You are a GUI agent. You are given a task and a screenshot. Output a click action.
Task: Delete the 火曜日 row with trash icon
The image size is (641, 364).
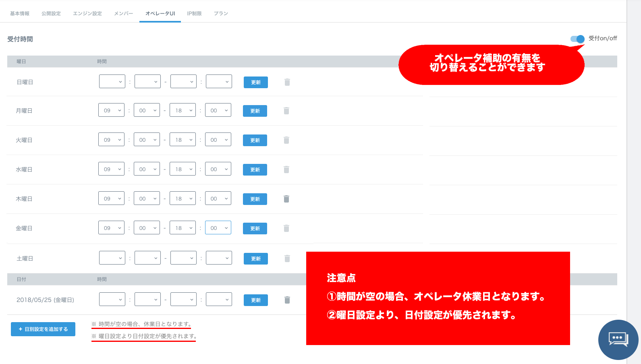coord(286,140)
